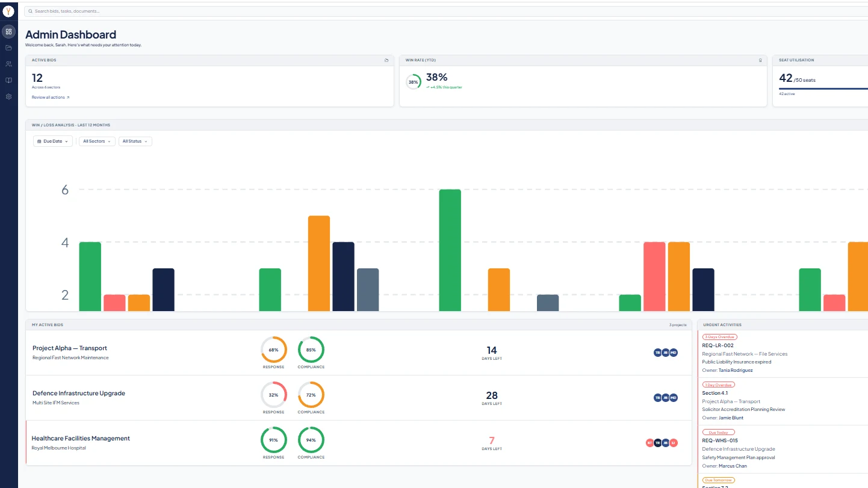Screen dimensions: 868x488
Task: Click the 68% response ring for Project Alpha
Action: (274, 350)
